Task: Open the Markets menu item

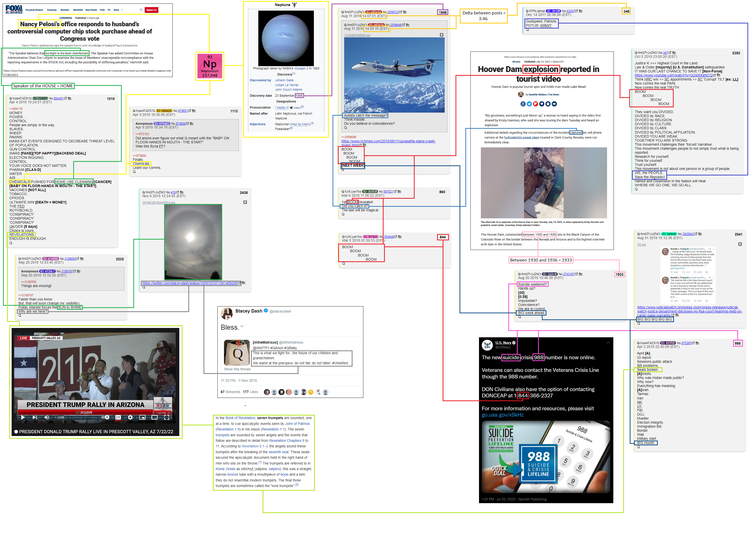Action: [65, 10]
